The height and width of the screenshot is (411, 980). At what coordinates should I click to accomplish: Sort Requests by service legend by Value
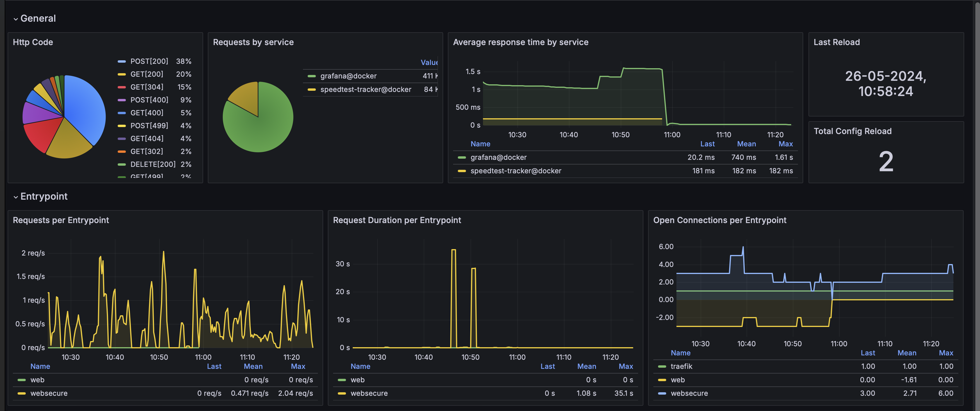(x=429, y=62)
